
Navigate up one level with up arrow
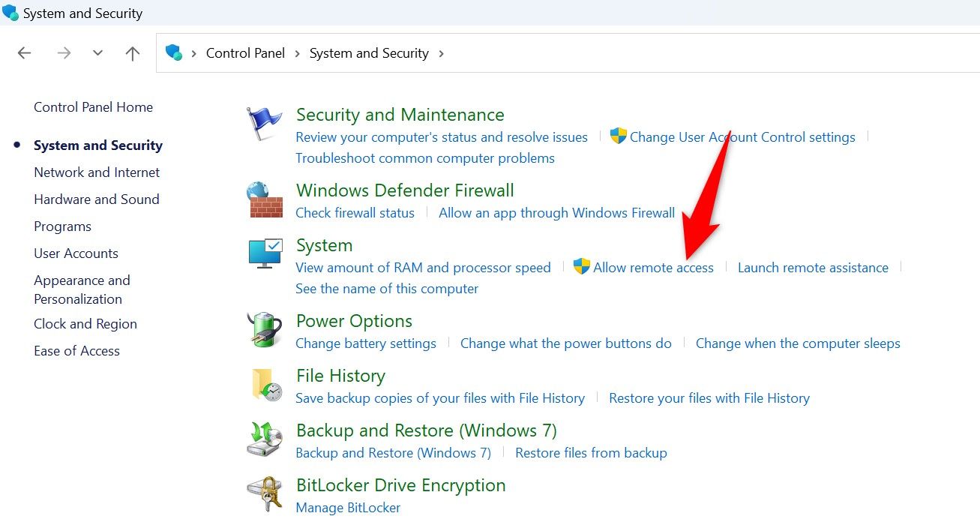(133, 53)
